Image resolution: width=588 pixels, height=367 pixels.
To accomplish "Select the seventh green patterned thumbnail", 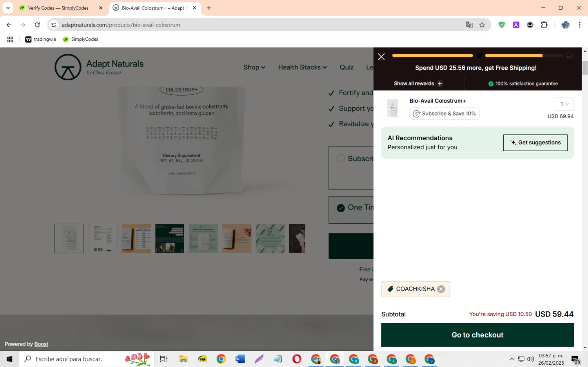I will pos(270,239).
